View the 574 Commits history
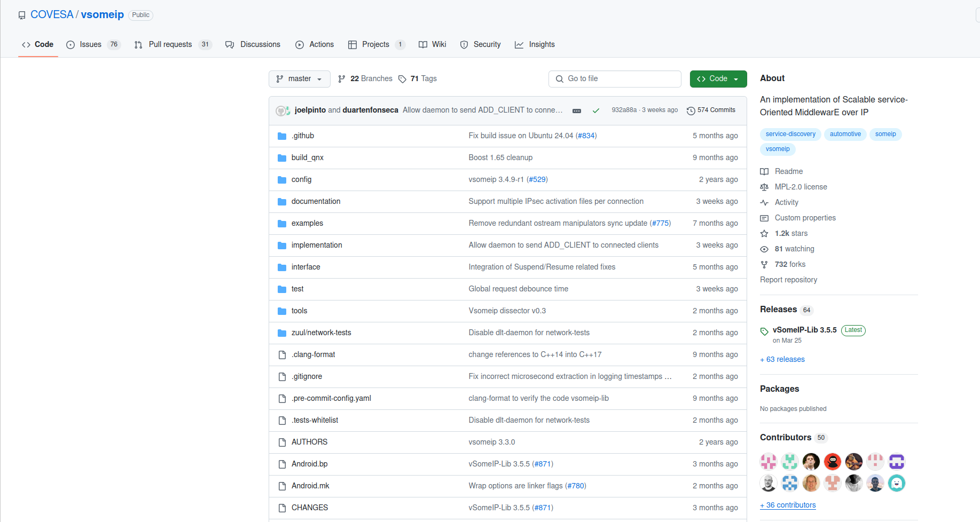This screenshot has width=980, height=522. tap(711, 110)
